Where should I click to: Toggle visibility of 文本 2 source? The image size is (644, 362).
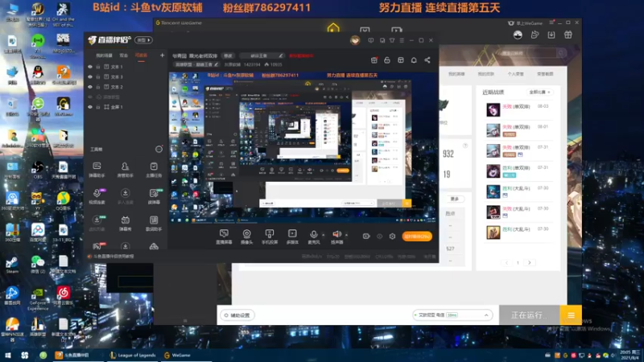click(90, 87)
